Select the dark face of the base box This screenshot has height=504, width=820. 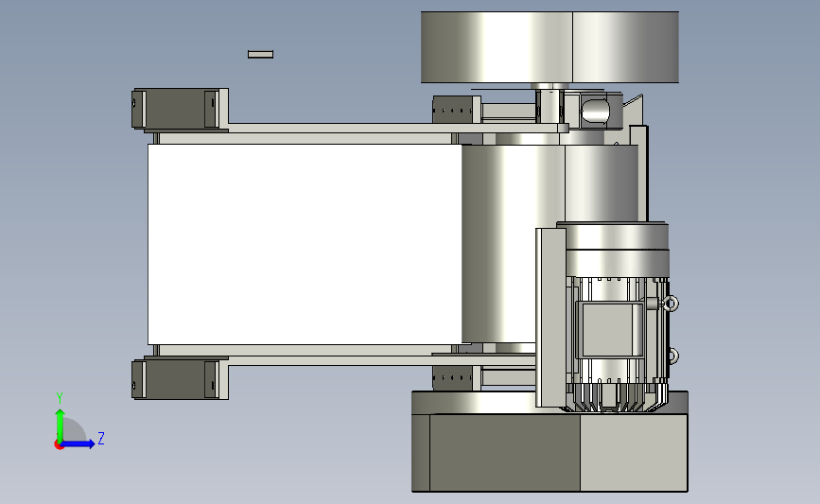(504, 453)
